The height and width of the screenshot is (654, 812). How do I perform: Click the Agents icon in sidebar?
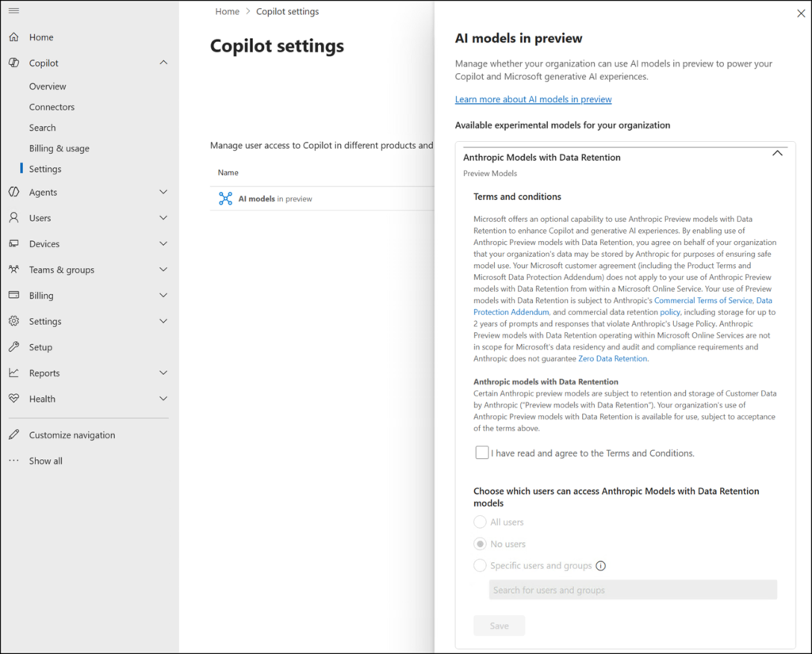click(x=14, y=192)
